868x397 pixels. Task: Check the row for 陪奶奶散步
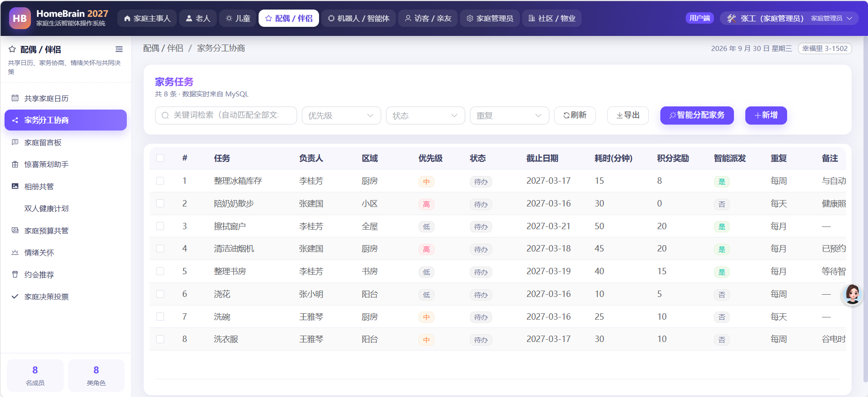coord(160,203)
